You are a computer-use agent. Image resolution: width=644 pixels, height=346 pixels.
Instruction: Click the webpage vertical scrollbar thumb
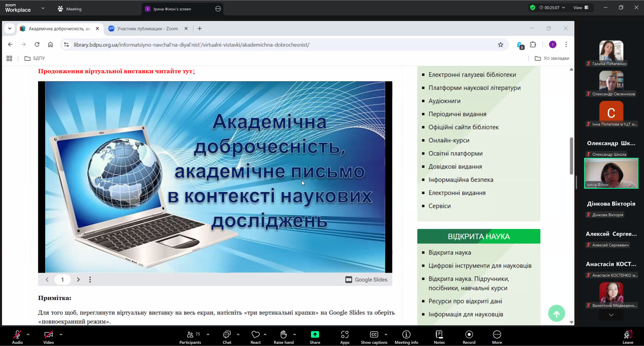[x=571, y=156]
